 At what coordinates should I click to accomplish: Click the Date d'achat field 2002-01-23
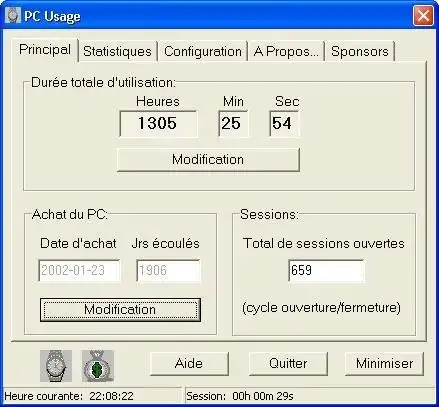click(79, 271)
